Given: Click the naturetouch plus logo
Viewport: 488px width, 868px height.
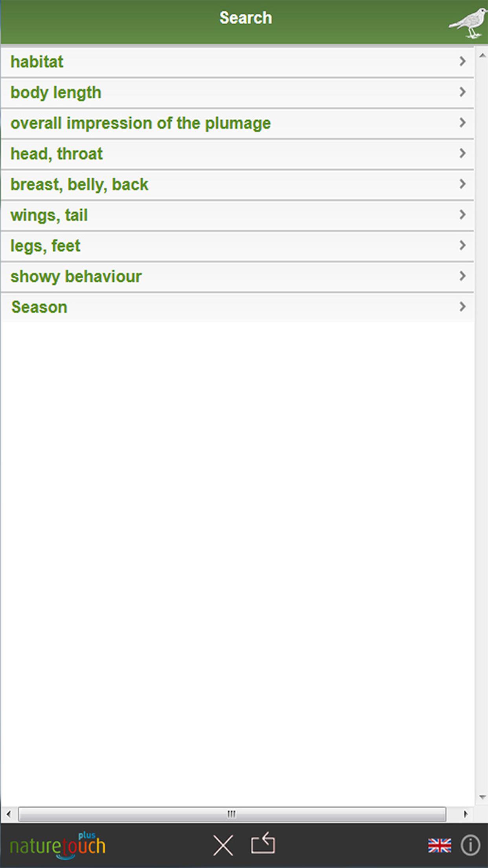Looking at the screenshot, I should 58,844.
